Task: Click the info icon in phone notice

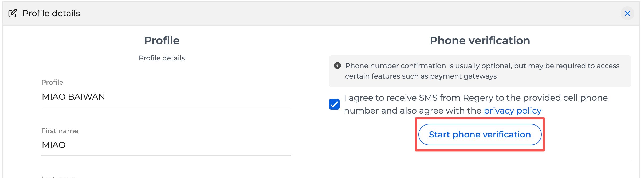Action: (x=337, y=66)
